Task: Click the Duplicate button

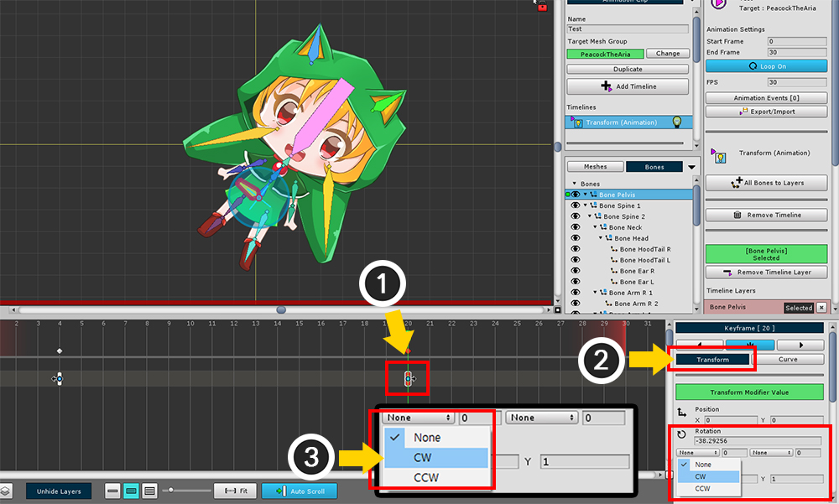Action: coord(628,69)
